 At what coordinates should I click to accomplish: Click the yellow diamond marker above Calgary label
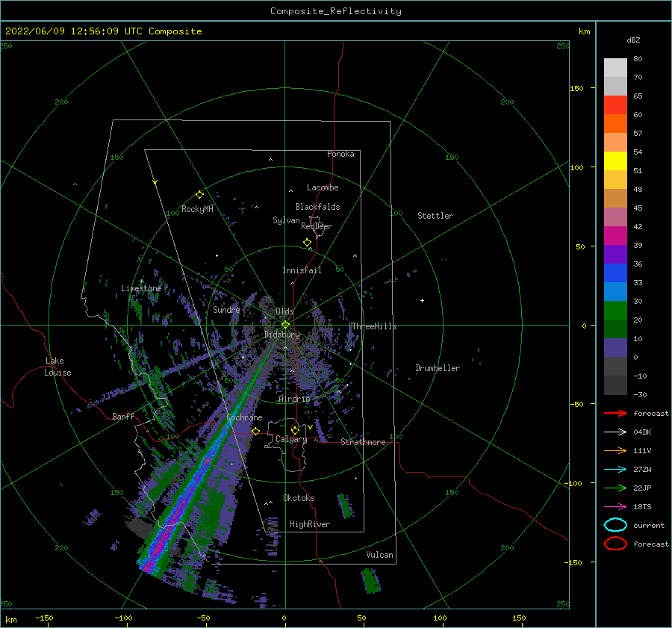(295, 430)
